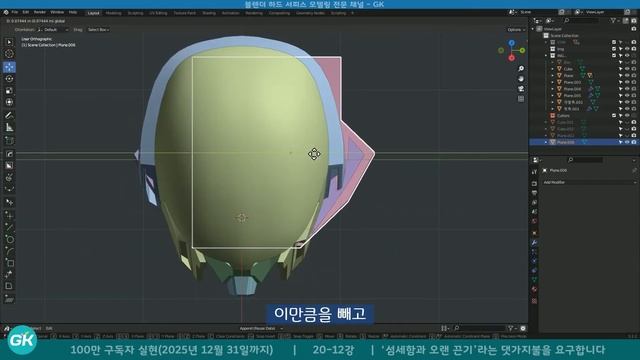This screenshot has width=640, height=360.
Task: Select the Inset Faces tool
Action: [x=9, y=166]
